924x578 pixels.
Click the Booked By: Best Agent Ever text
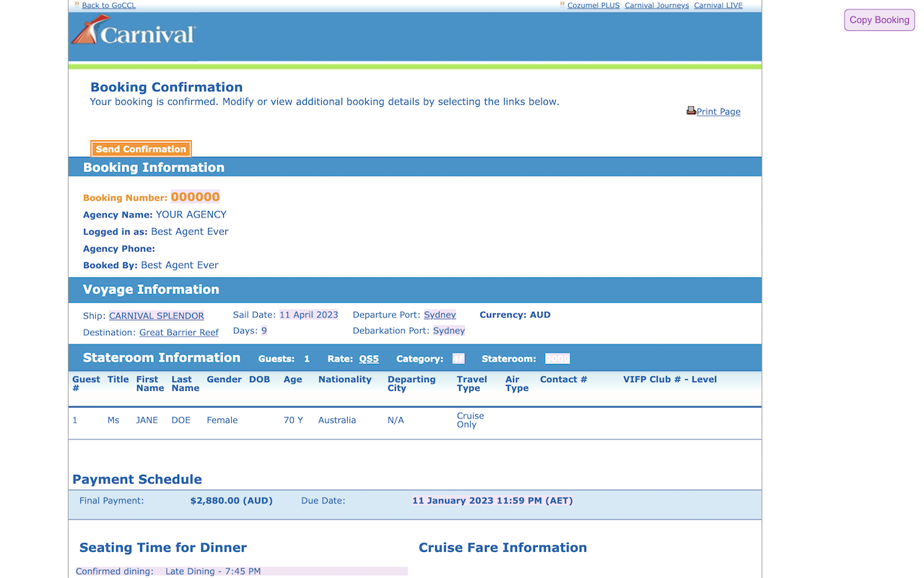(x=151, y=265)
